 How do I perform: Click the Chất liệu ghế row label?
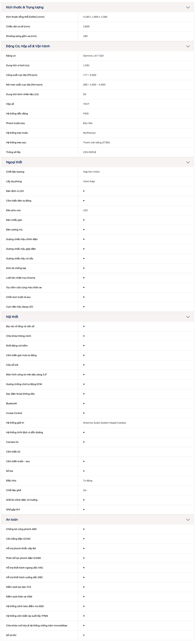point(14,490)
